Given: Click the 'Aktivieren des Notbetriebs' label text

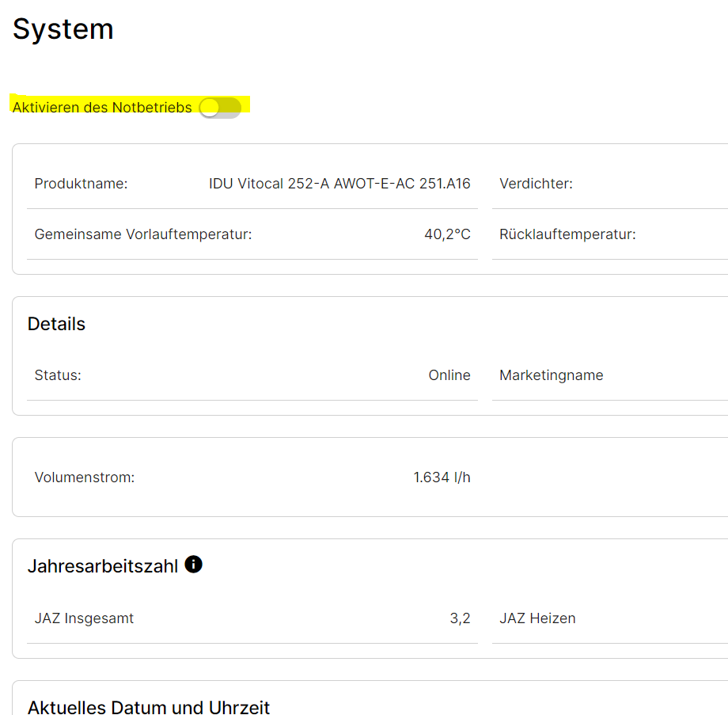Looking at the screenshot, I should (x=102, y=108).
